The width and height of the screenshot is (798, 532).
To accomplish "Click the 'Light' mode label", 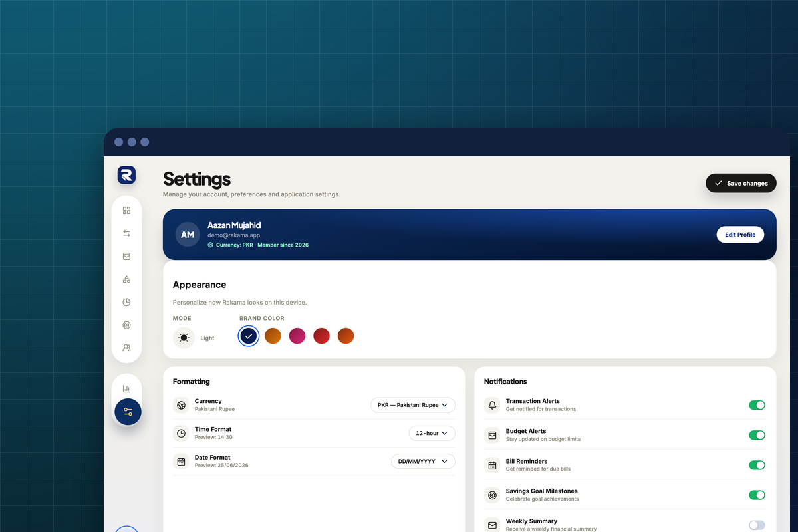I will point(207,338).
